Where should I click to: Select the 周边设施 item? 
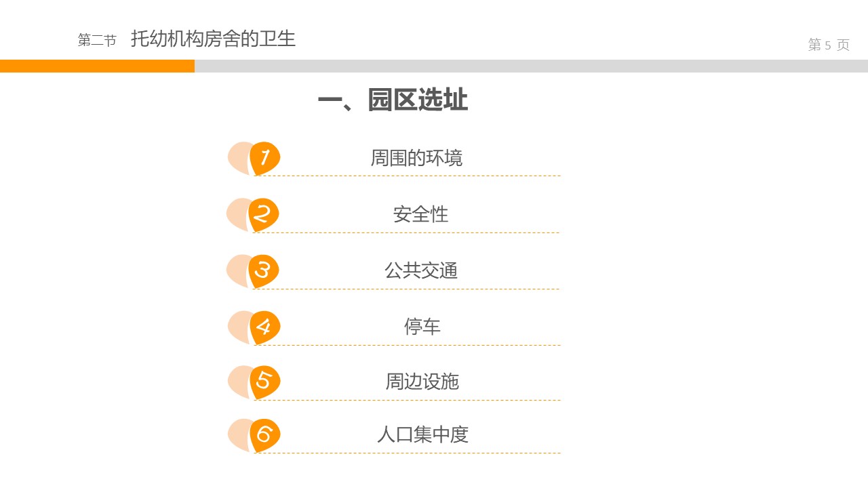[422, 382]
